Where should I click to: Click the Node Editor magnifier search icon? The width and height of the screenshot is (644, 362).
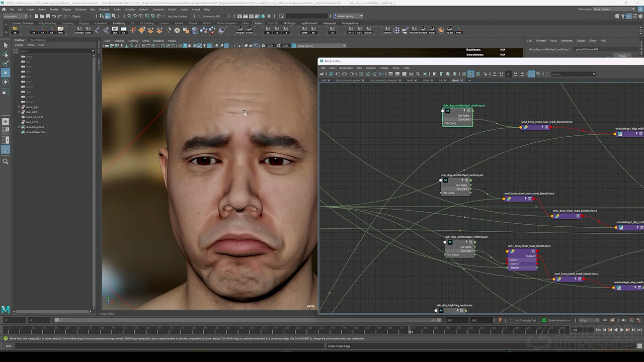tap(418, 74)
